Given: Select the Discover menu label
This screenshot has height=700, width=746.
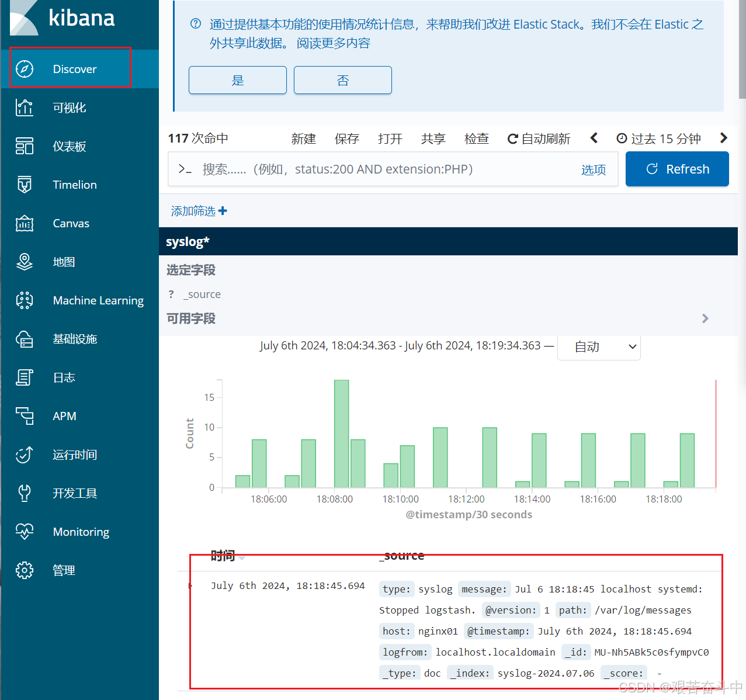Looking at the screenshot, I should click(75, 69).
